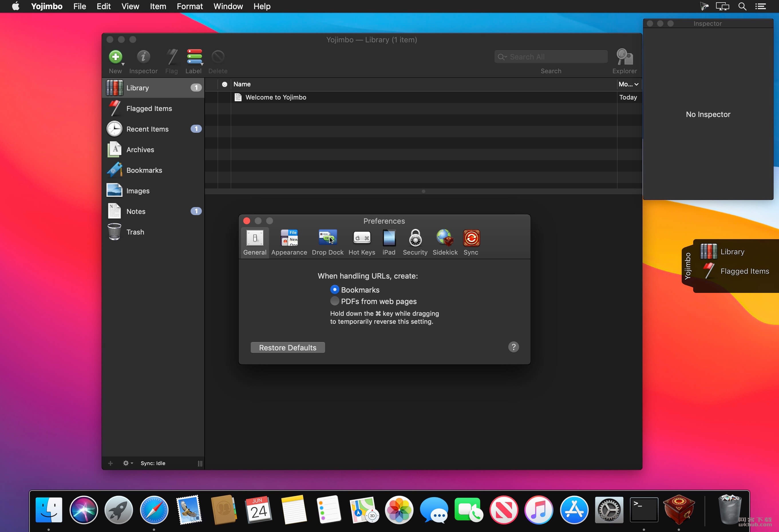
Task: Open the Bookmarks collection
Action: [153, 170]
